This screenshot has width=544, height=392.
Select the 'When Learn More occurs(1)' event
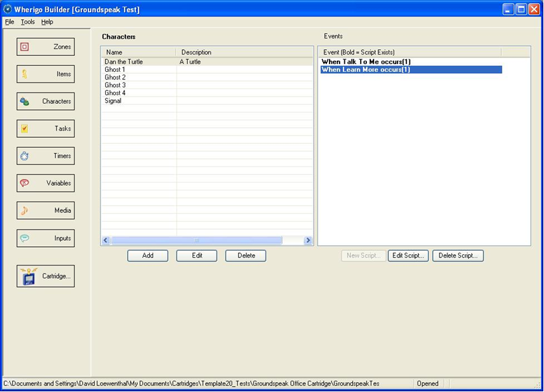411,70
